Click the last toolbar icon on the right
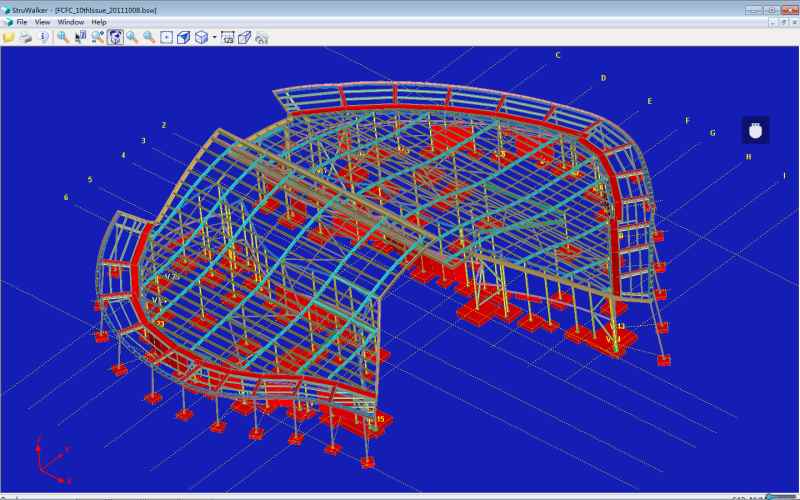Screen dimensions: 800x500 tap(262, 37)
